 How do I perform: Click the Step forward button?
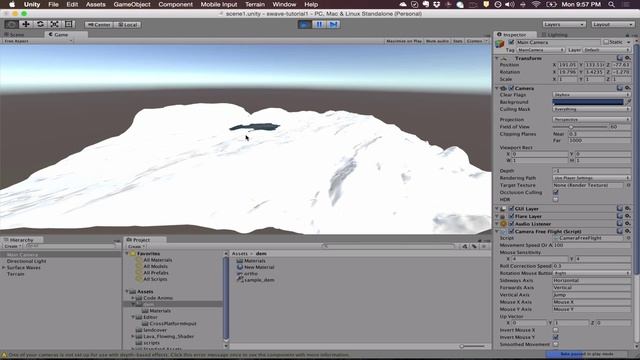pos(333,24)
